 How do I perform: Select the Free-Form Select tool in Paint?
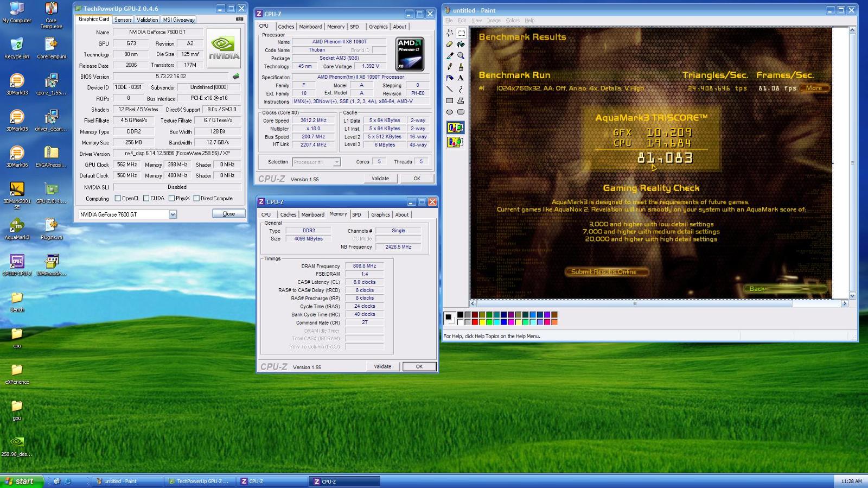pyautogui.click(x=450, y=33)
